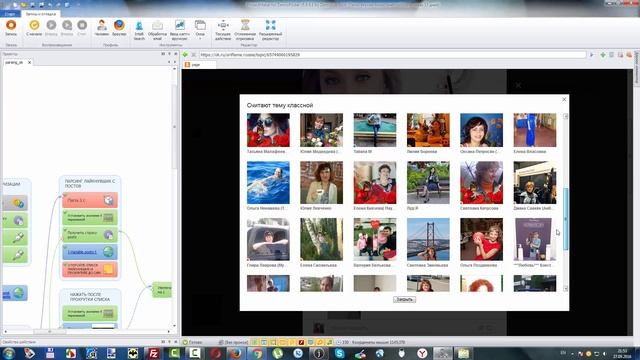Close the Проекты panel
The height and width of the screenshot is (360, 640).
[x=176, y=54]
